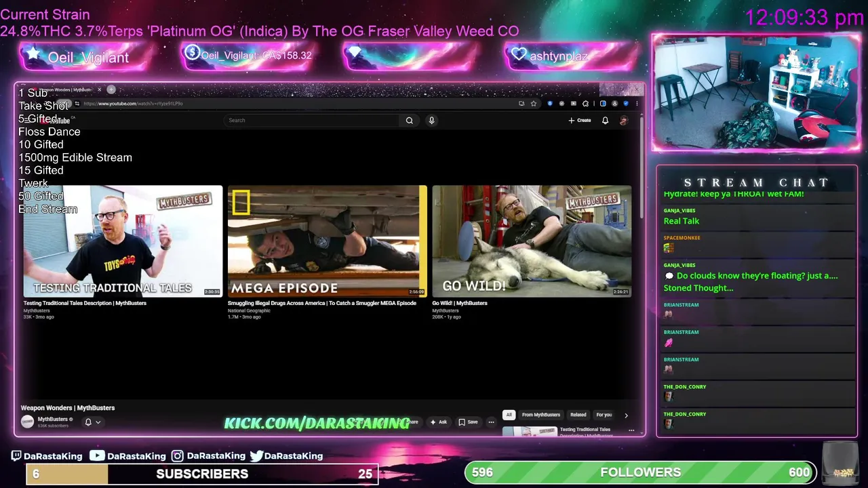Click the STREAM CHAT header
Image resolution: width=868 pixels, height=488 pixels.
click(x=756, y=182)
